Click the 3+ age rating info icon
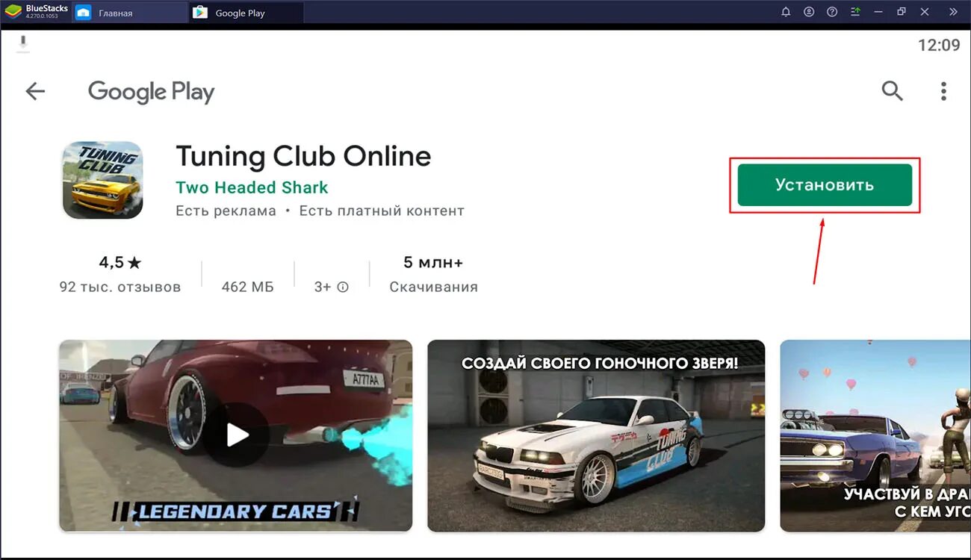The width and height of the screenshot is (971, 560). click(x=343, y=287)
